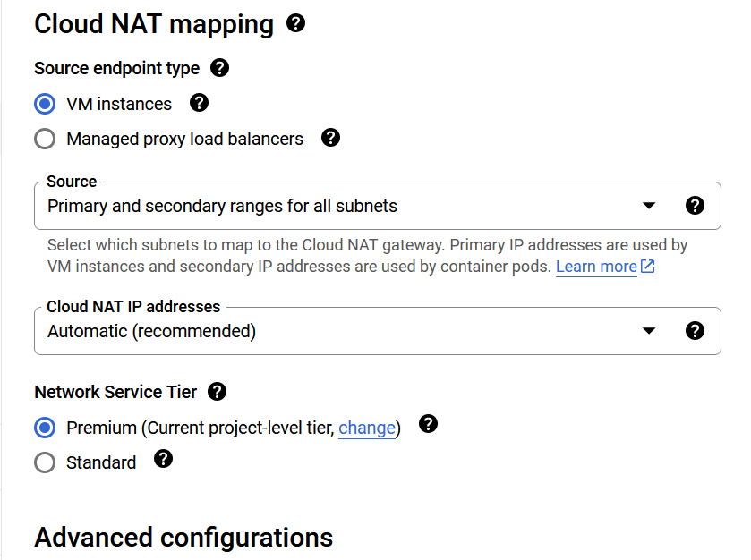
Task: Expand Cloud NAT IP addresses dropdown arrow
Action: coord(650,331)
